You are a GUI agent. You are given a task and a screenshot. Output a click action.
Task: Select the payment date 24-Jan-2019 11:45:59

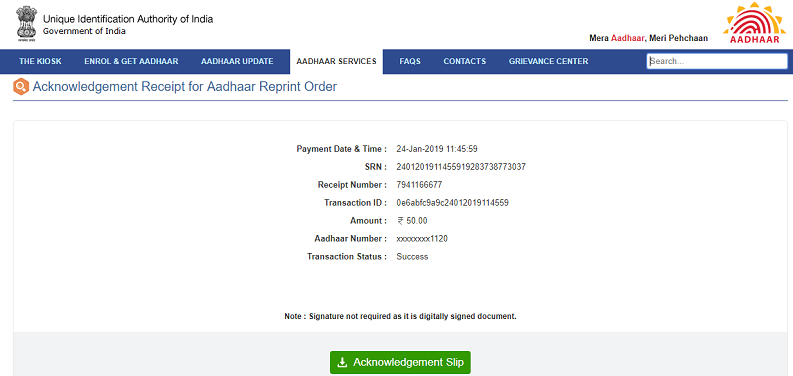(437, 149)
